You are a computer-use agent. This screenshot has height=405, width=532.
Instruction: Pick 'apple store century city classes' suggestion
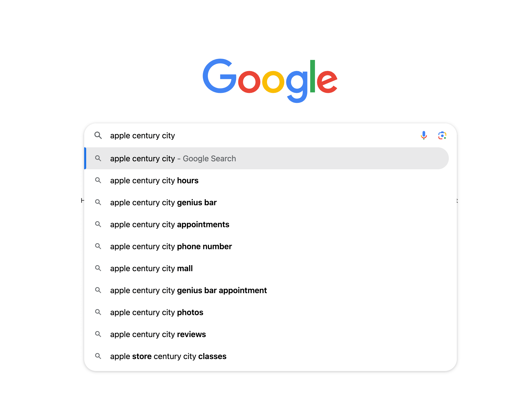click(168, 356)
